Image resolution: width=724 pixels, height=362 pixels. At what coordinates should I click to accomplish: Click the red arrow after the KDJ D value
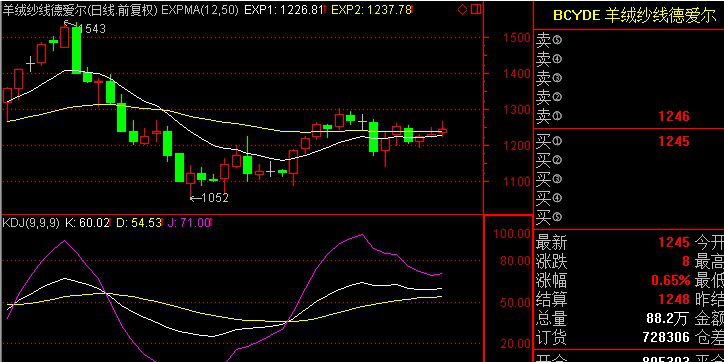click(x=162, y=223)
